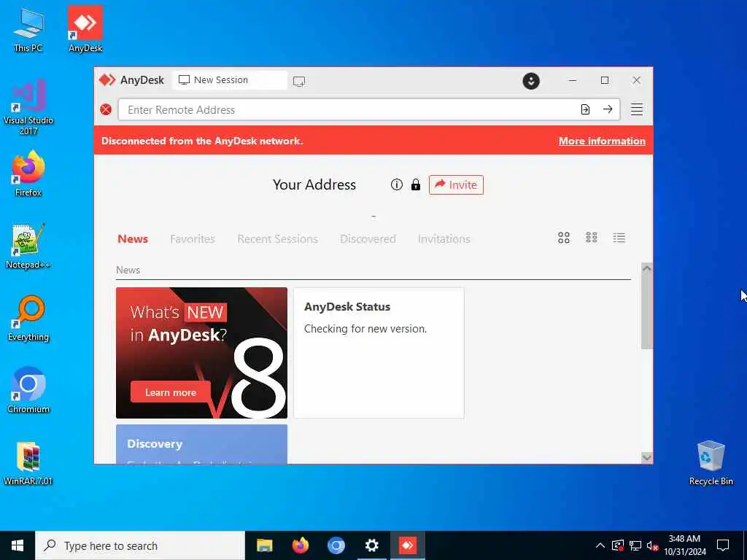Screen dimensions: 747x560
Task: Select This PC desktop icon
Action: tap(28, 29)
